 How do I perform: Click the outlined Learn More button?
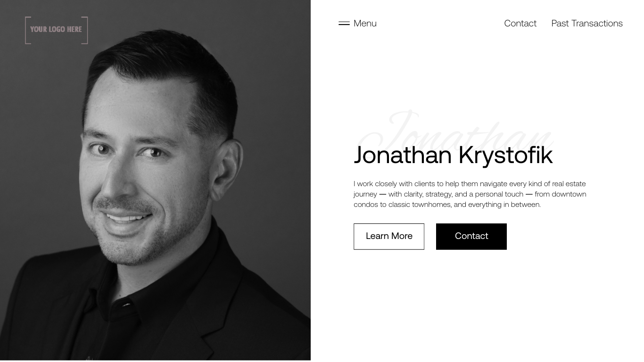tap(389, 236)
